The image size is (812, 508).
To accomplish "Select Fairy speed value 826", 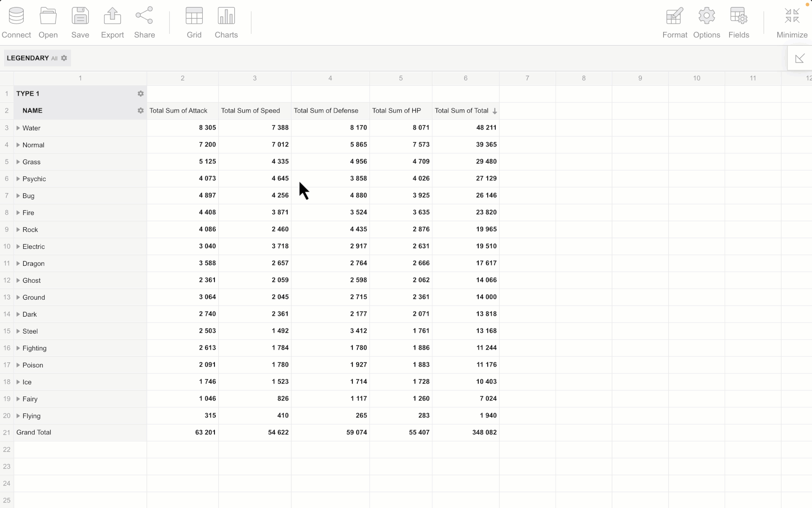I will [x=255, y=398].
